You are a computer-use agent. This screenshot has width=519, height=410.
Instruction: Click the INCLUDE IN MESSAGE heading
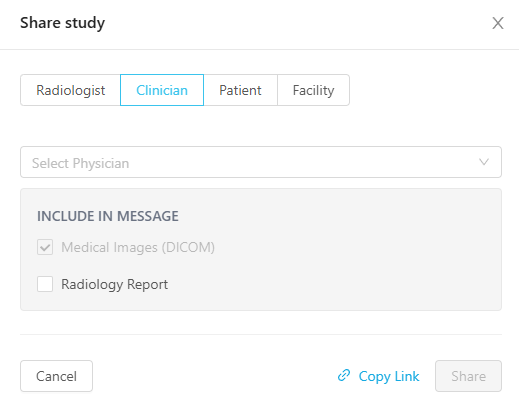(108, 216)
